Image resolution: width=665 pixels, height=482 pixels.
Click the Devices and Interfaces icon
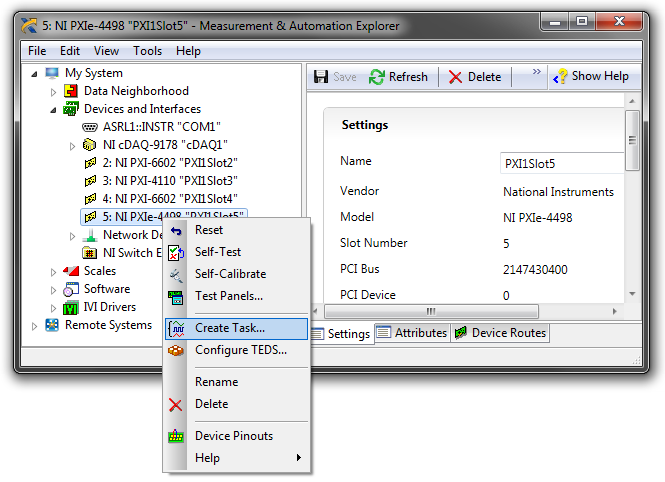70,109
